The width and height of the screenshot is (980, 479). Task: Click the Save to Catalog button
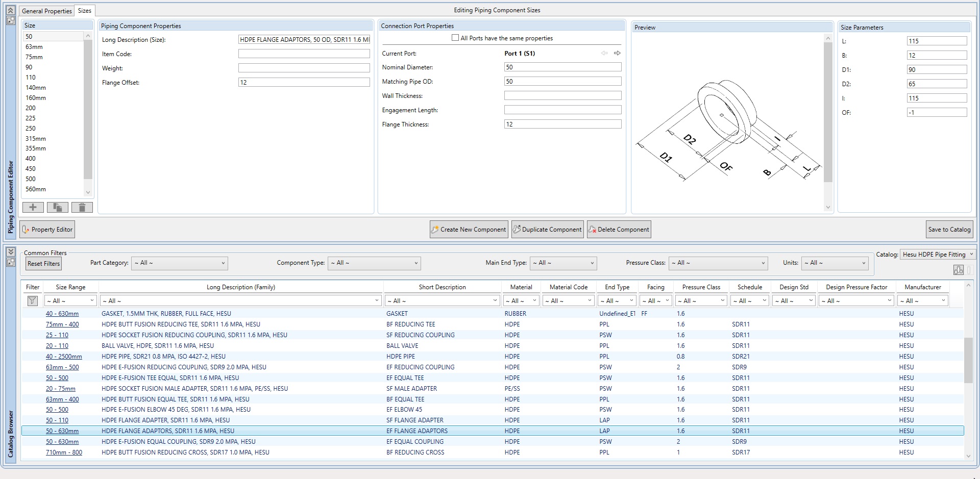point(949,230)
